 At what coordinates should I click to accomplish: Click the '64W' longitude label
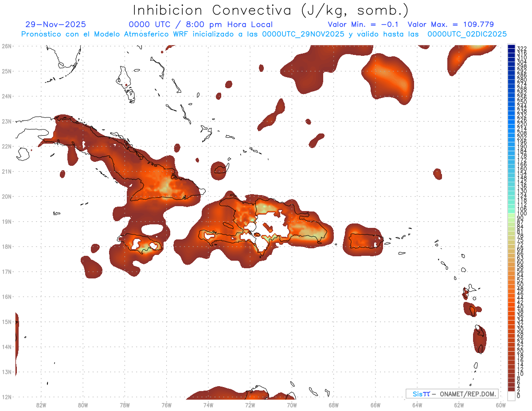[x=417, y=405]
